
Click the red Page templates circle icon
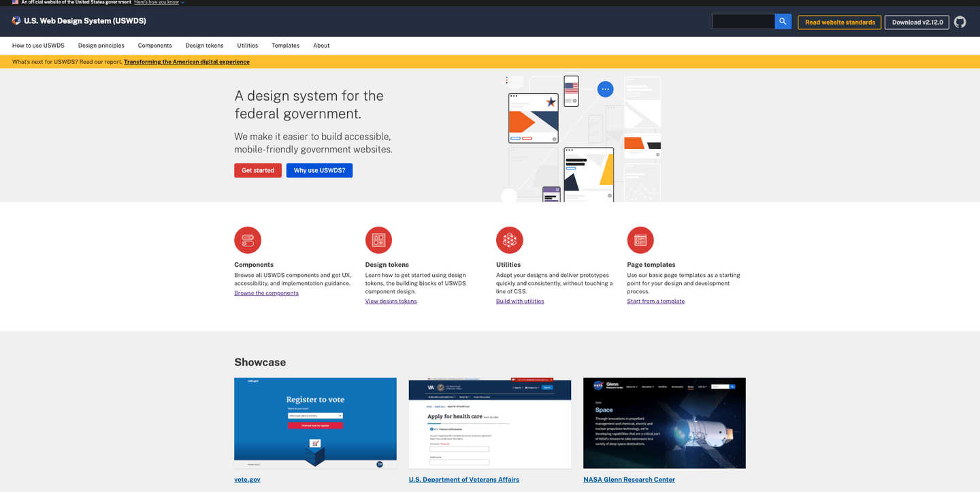point(640,240)
